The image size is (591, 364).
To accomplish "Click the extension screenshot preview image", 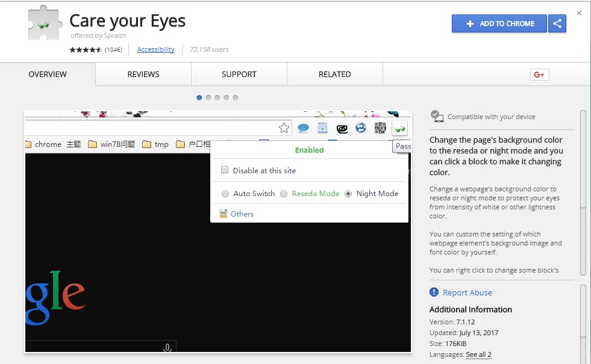I will [218, 232].
